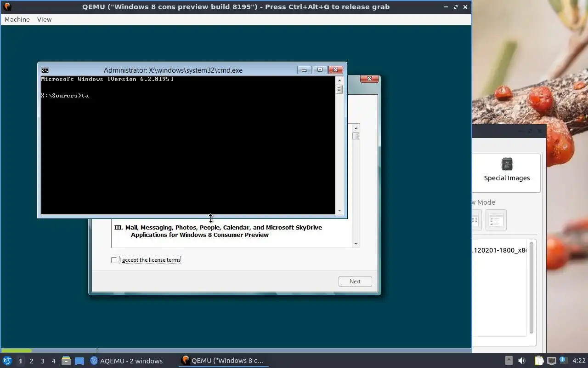Switch to 'AQEMU - 2 windows' taskbar entry
The width and height of the screenshot is (588, 368).
click(126, 361)
